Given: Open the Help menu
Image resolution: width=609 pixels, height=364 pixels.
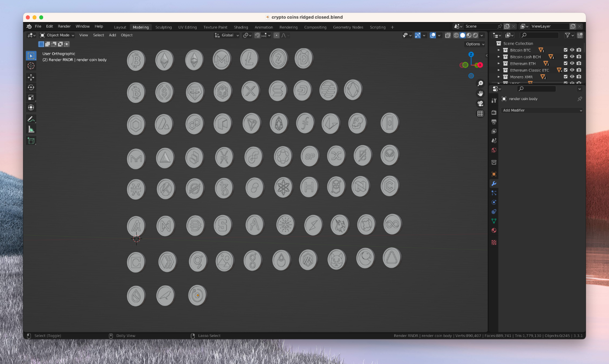Looking at the screenshot, I should (99, 26).
